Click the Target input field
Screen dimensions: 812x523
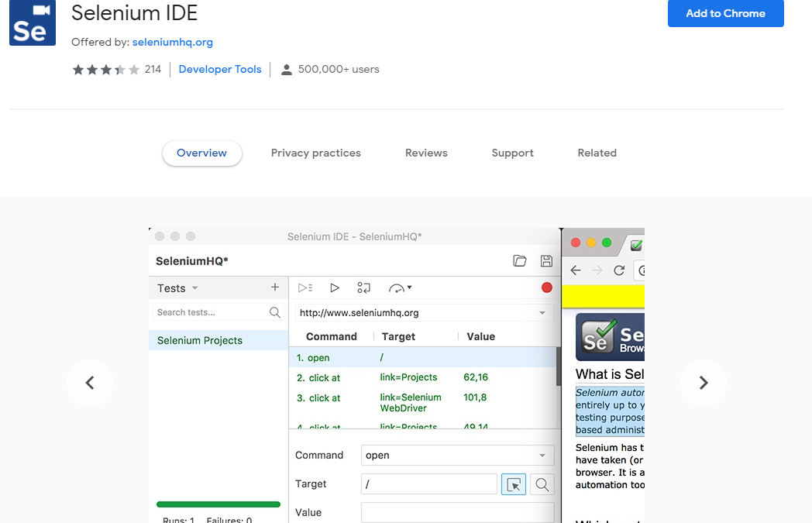click(x=429, y=484)
